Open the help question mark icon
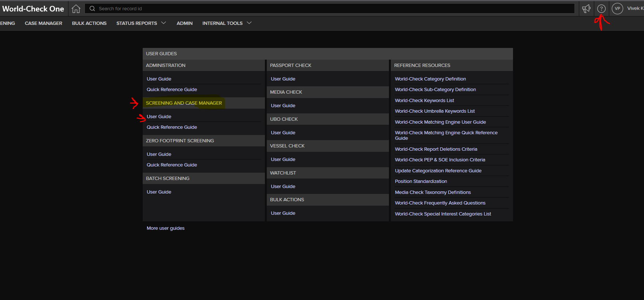The height and width of the screenshot is (300, 644). [601, 9]
